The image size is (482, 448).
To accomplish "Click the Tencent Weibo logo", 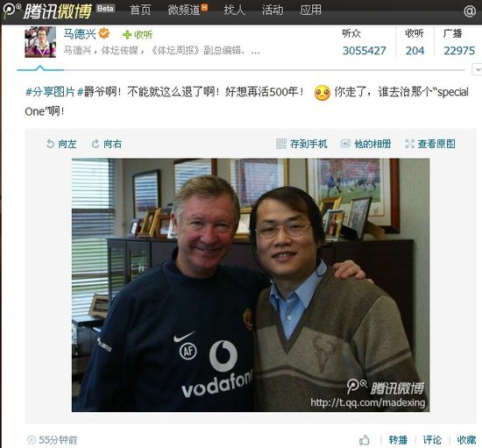I will pyautogui.click(x=47, y=11).
